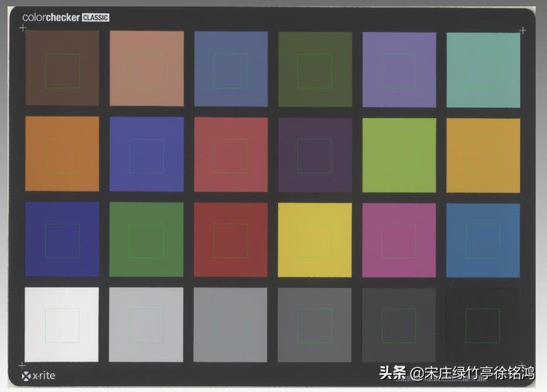Pick the light salmon skin-tone patch
547x392 pixels.
pyautogui.click(x=147, y=68)
